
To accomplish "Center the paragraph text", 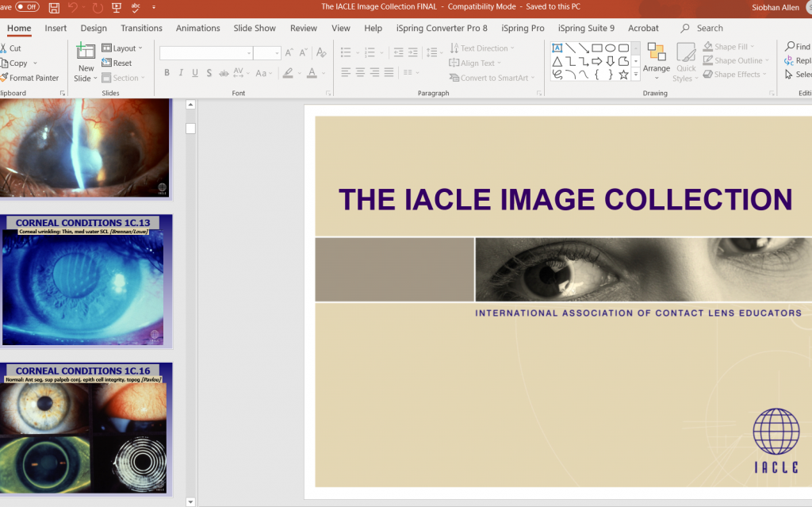I will click(x=361, y=72).
